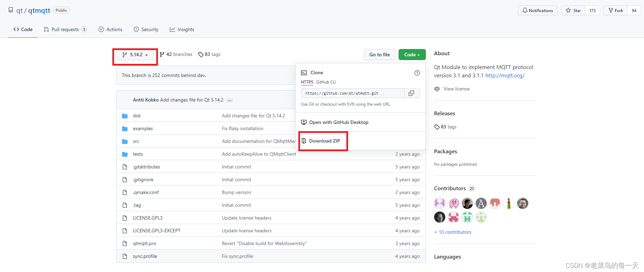
Task: Click the folder icon next to examples
Action: click(125, 129)
